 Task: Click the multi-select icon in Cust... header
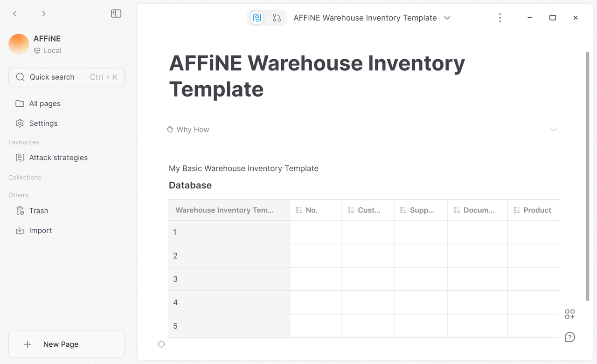[x=351, y=210]
